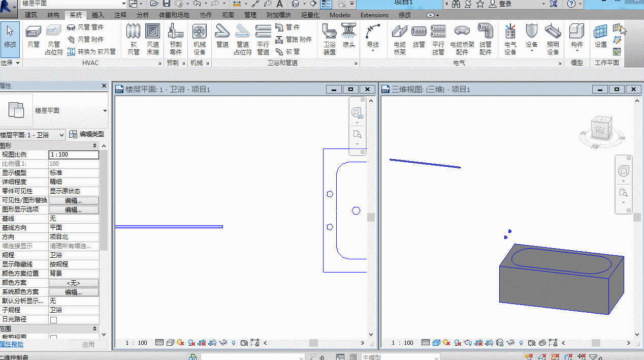Screen dimensions: 644x360
Task: Open the 属性帮助 link
Action: click(x=12, y=344)
